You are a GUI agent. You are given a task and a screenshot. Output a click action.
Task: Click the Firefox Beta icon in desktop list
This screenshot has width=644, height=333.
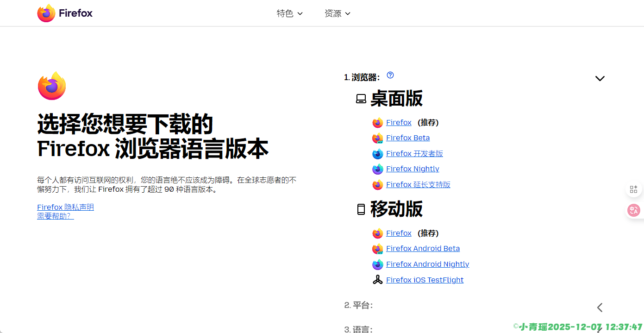378,138
